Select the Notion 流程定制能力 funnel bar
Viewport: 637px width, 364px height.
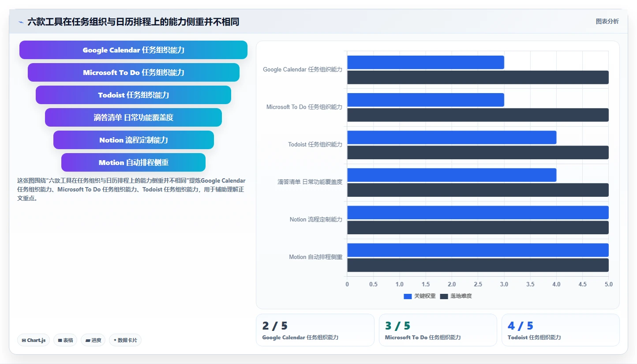[134, 140]
